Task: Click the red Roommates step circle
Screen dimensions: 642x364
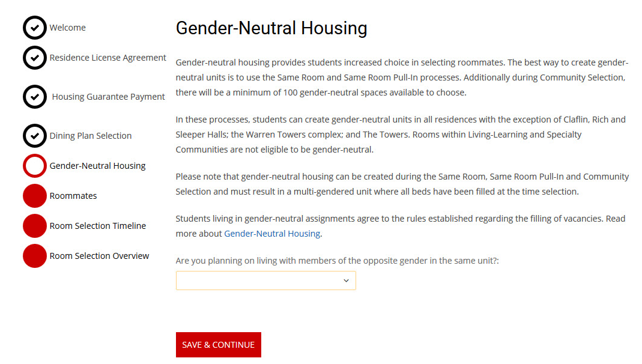Action: (35, 196)
